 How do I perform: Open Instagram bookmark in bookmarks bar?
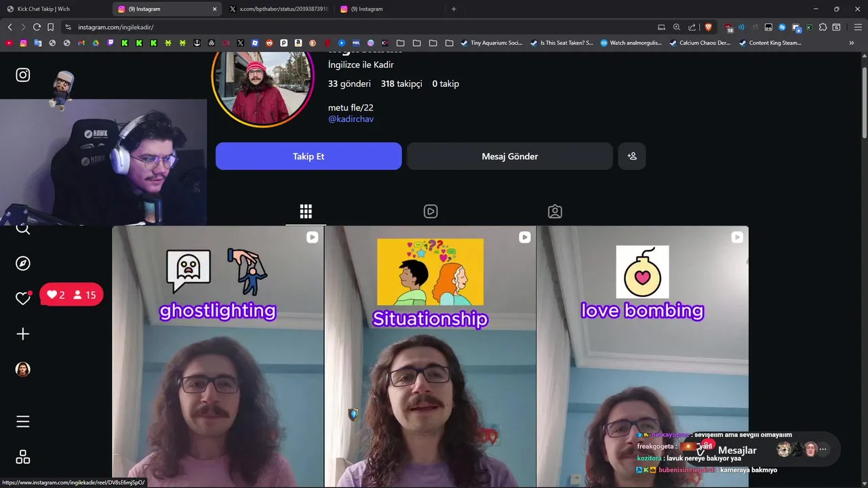coord(23,43)
